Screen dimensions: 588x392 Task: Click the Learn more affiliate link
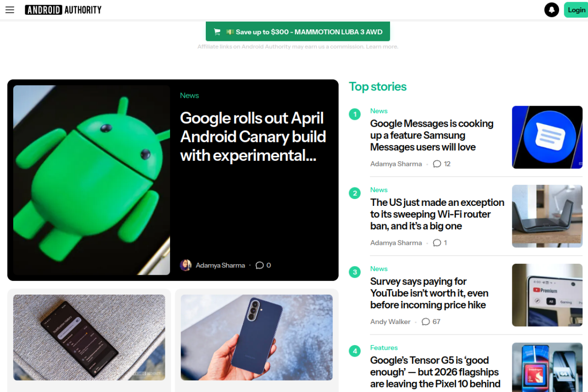[x=382, y=46]
